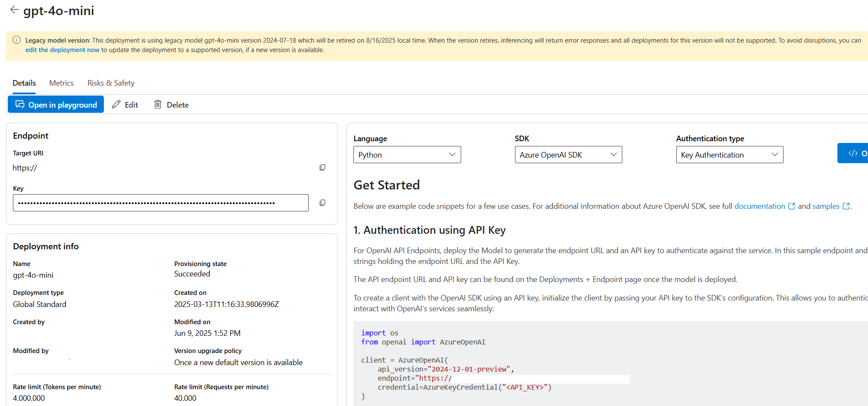Viewport: 868px width, 406px height.
Task: Open the full documentation link
Action: (760, 206)
